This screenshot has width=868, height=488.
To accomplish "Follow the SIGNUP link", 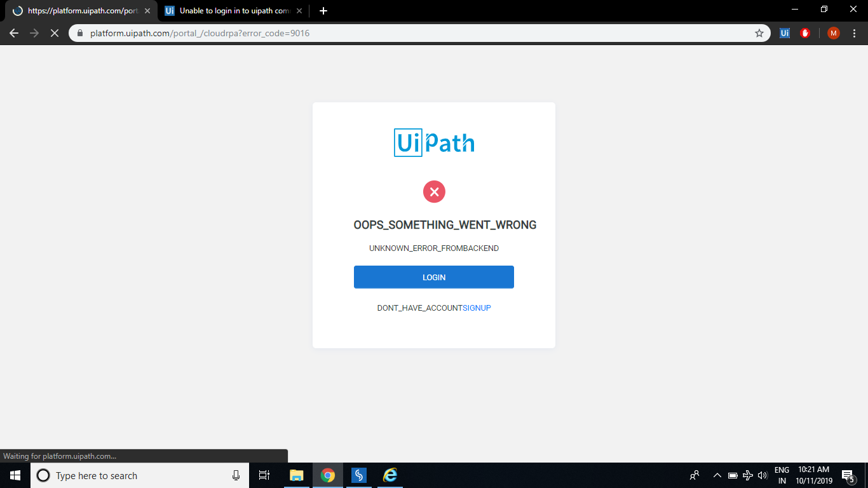I will (x=477, y=308).
